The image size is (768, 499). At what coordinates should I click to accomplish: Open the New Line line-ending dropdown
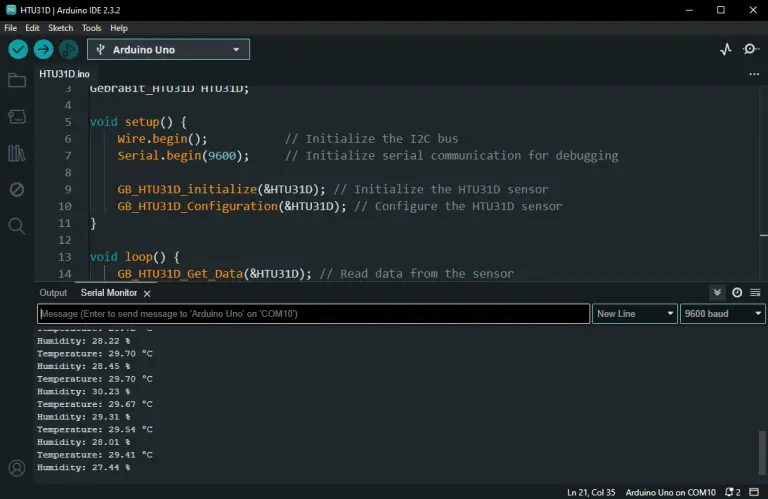[x=635, y=314]
